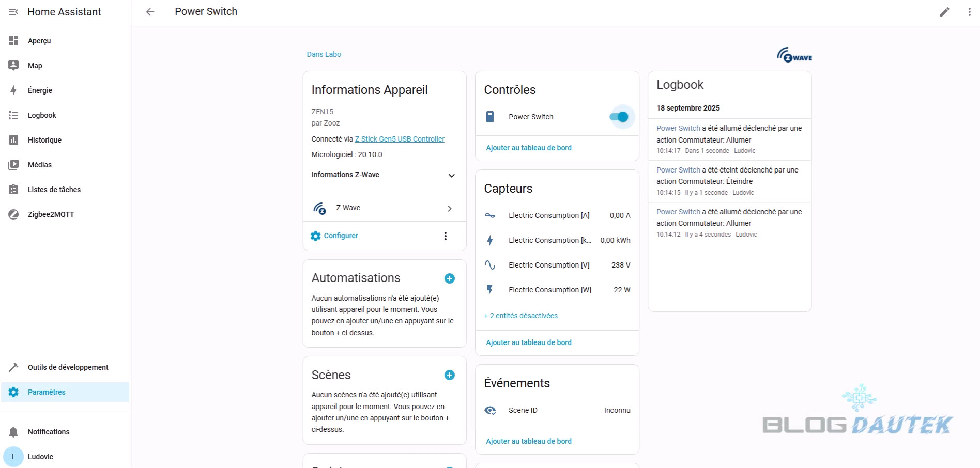This screenshot has width=980, height=468.
Task: Turn off the Power Switch toggle
Action: (x=619, y=117)
